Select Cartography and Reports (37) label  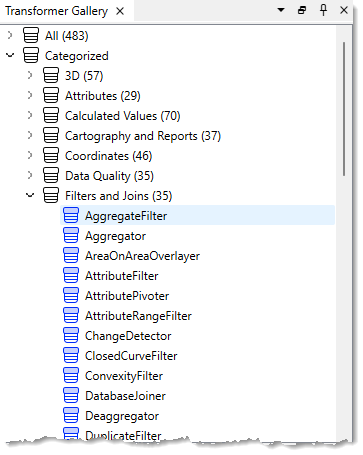143,136
